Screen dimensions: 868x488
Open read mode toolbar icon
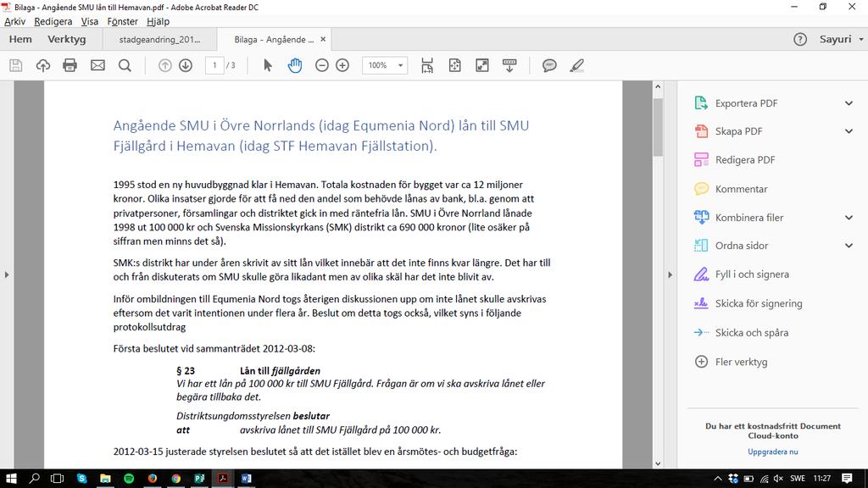click(x=509, y=65)
